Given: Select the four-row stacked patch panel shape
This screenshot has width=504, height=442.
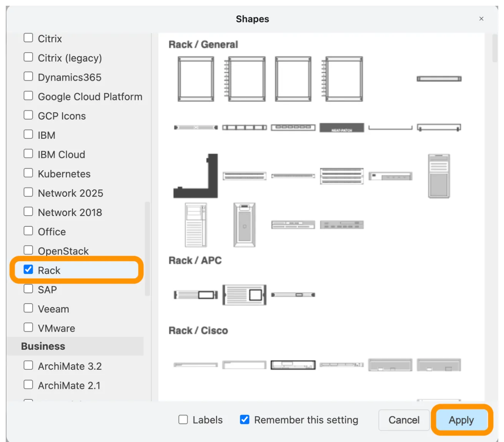Looking at the screenshot, I should click(x=342, y=176).
